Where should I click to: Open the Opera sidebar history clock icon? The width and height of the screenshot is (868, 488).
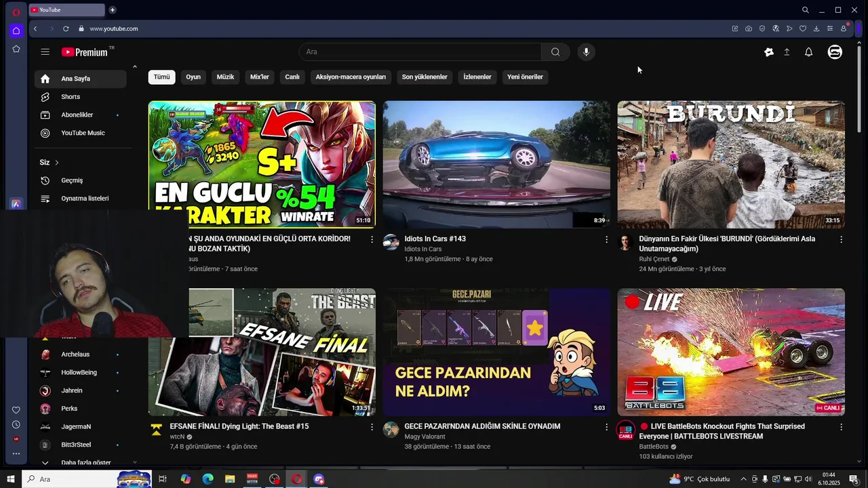coord(16,425)
